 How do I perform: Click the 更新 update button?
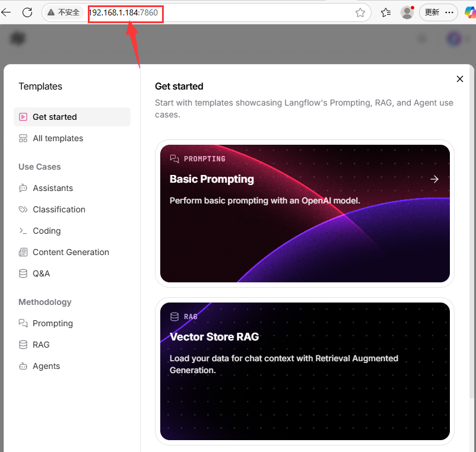point(439,12)
